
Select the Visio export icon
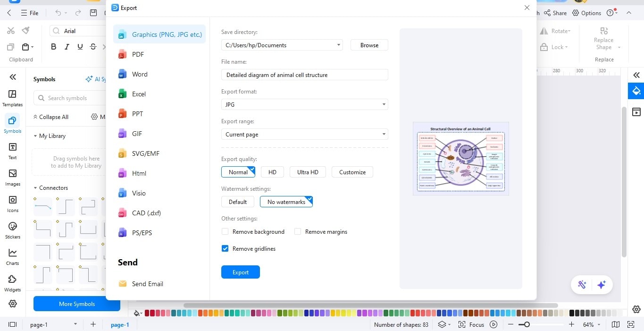coord(122,193)
